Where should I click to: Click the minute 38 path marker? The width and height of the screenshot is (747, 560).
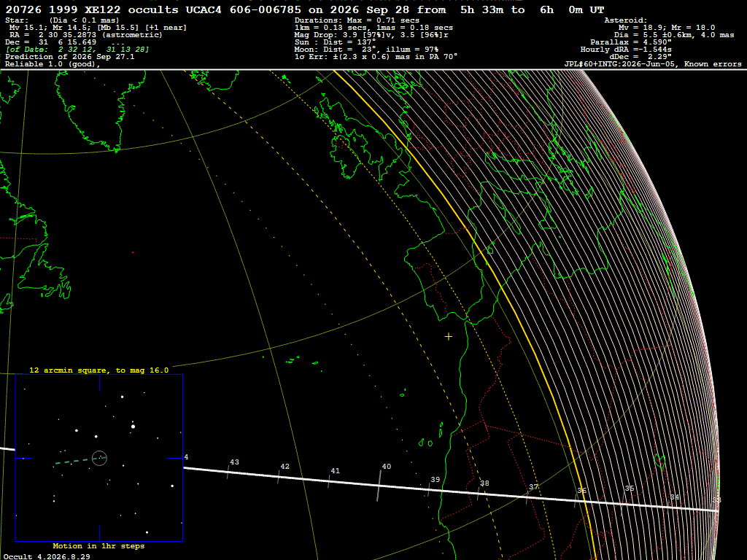(x=478, y=494)
